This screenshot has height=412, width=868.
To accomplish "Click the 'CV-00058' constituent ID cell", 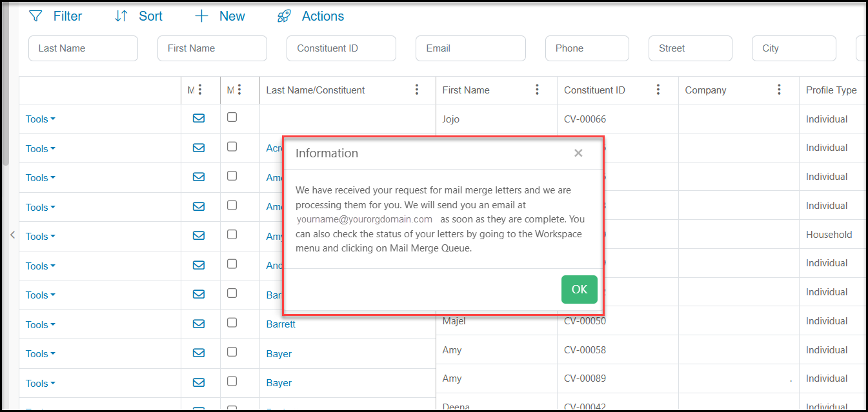I will point(585,350).
